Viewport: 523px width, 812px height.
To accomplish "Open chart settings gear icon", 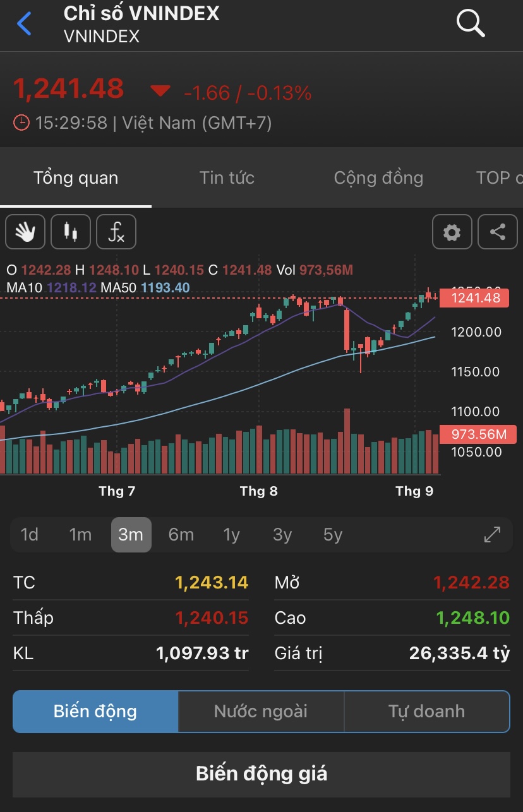I will [452, 232].
